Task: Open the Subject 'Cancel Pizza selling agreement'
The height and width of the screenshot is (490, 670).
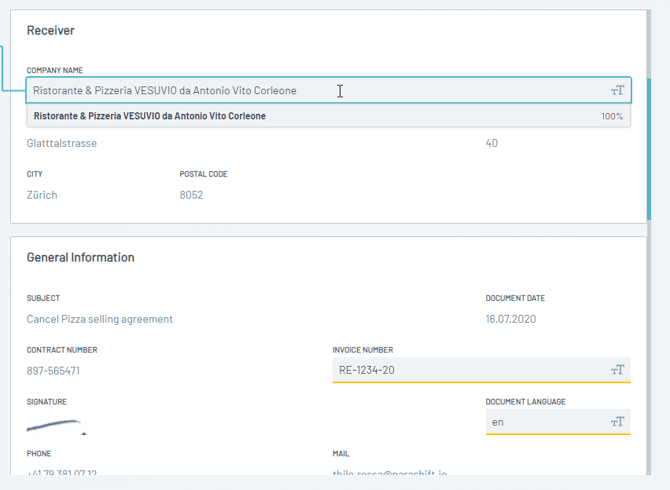Action: 100,319
